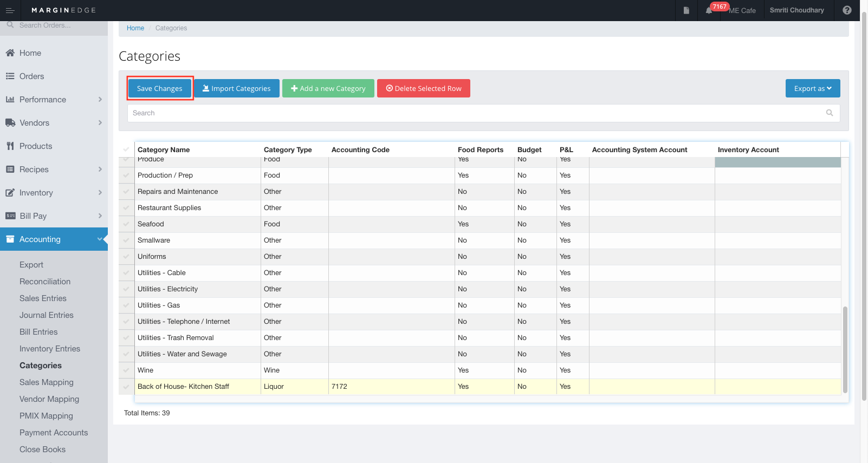Open PMIX Mapping submenu item

(46, 416)
